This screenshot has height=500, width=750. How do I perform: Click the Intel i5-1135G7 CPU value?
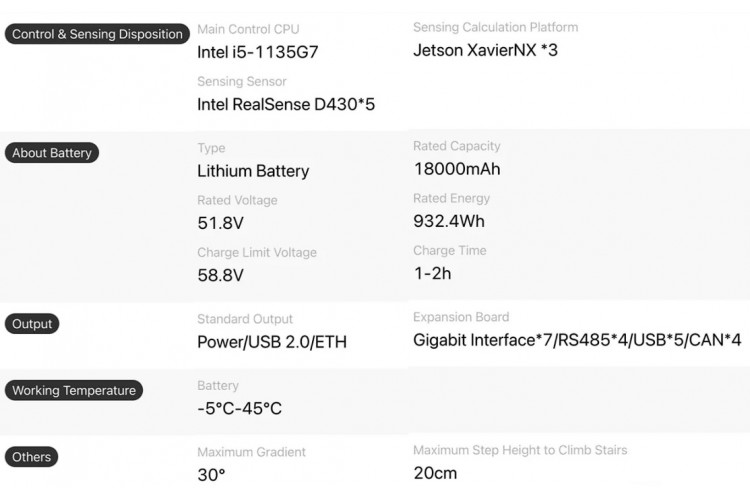point(258,52)
